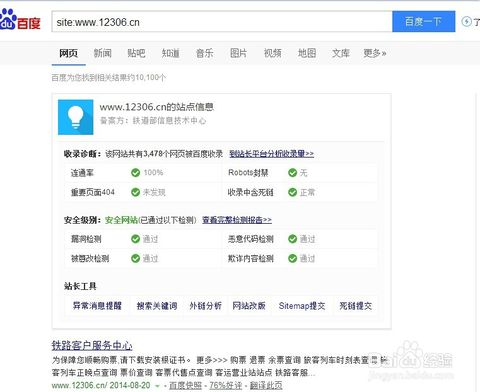Open the 网站改版 webmaster tool
The height and width of the screenshot is (392, 480).
click(249, 306)
